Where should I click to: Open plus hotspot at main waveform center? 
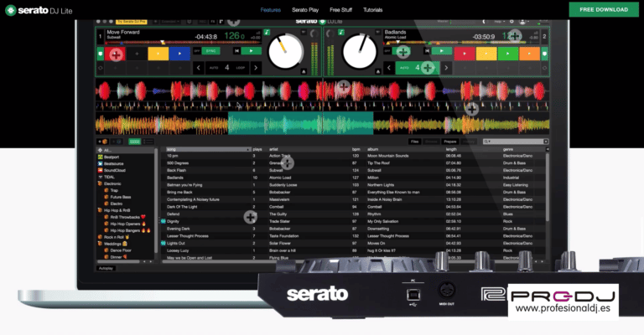pos(343,87)
